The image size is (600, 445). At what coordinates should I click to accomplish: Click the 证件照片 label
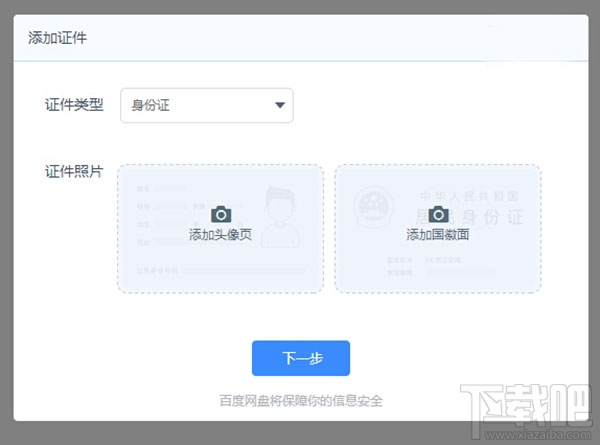74,171
